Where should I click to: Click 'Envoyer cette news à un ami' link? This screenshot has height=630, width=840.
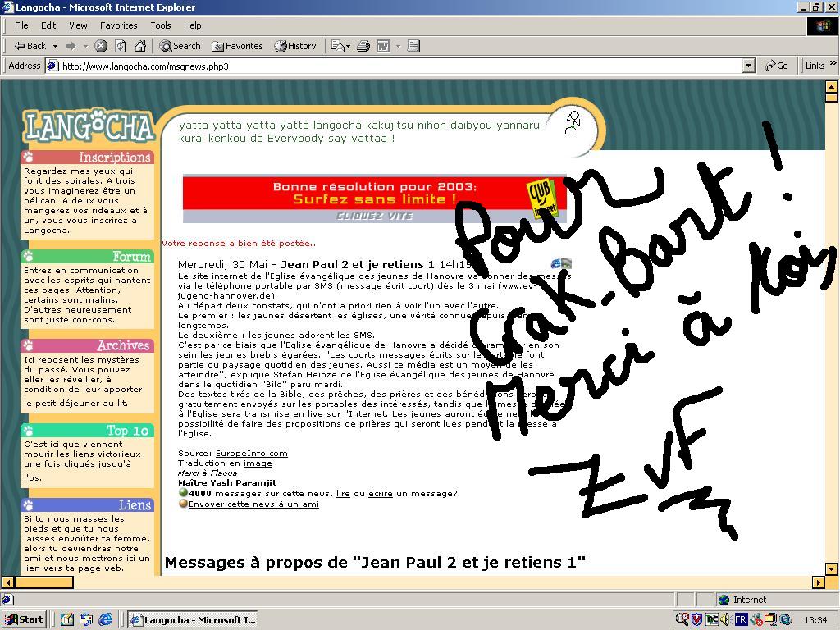253,504
